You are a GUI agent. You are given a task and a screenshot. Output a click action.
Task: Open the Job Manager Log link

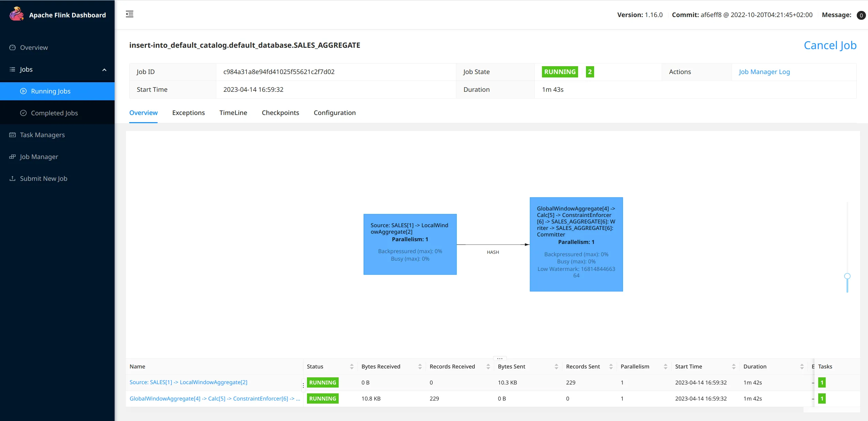point(764,72)
